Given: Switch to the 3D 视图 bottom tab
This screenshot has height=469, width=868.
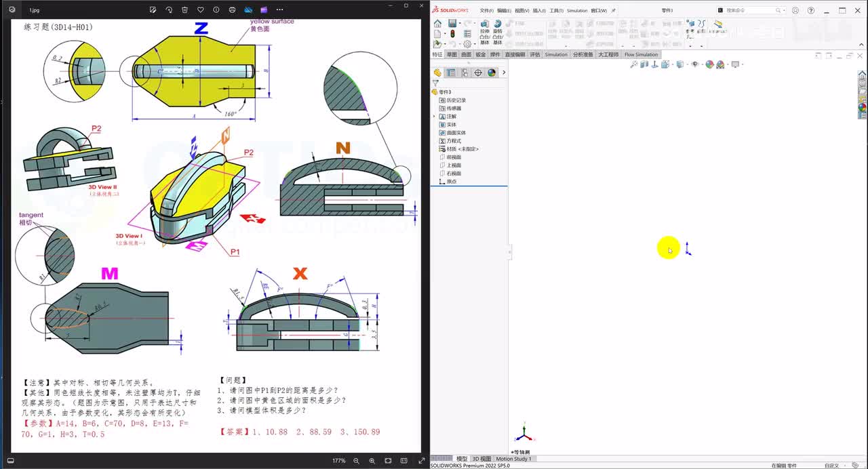Looking at the screenshot, I should (x=481, y=459).
